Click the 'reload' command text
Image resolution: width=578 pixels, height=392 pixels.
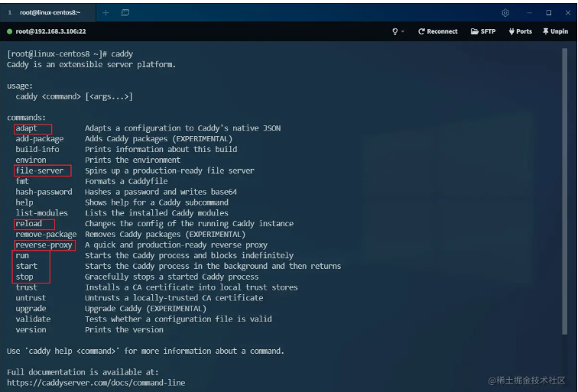click(x=29, y=224)
